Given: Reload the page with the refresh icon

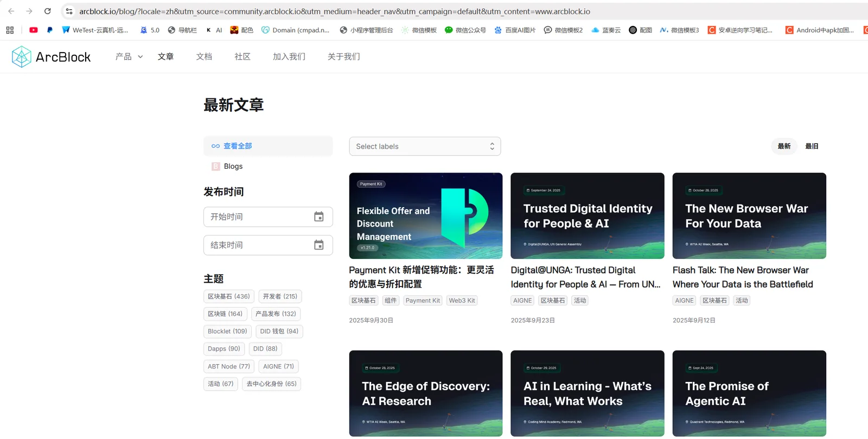Looking at the screenshot, I should point(48,11).
